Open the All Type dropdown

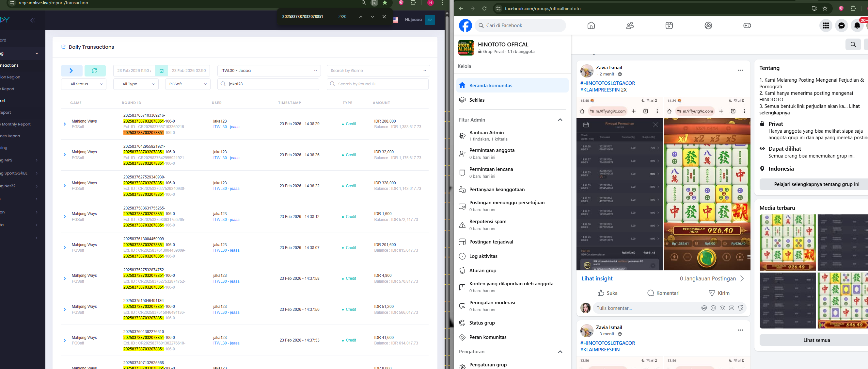(x=136, y=84)
